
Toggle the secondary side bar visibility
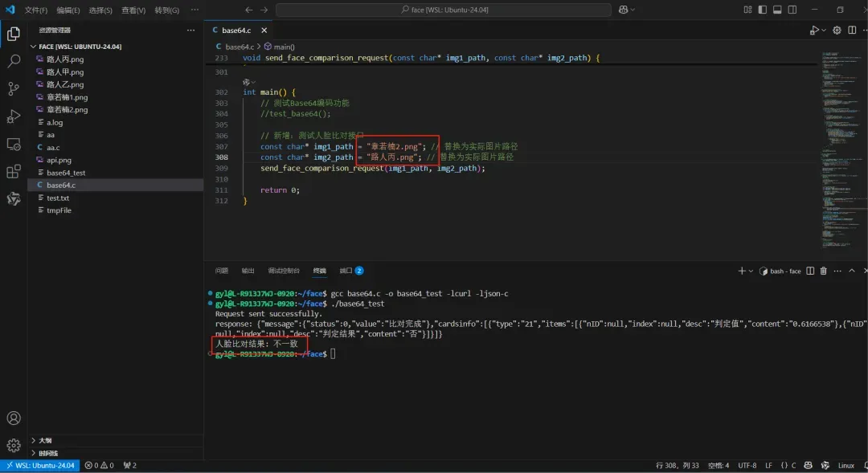pyautogui.click(x=792, y=10)
